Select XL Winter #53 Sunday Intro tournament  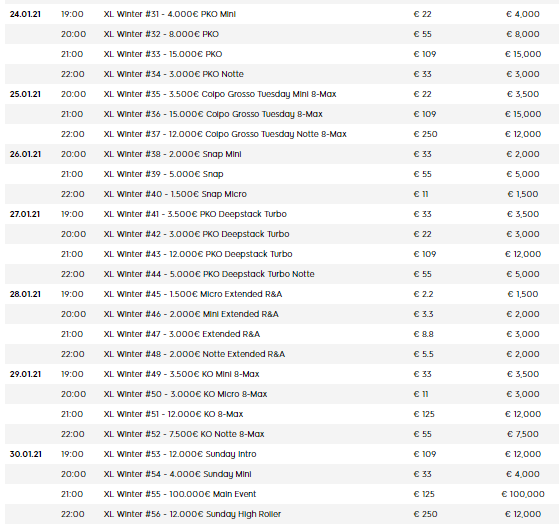180,454
